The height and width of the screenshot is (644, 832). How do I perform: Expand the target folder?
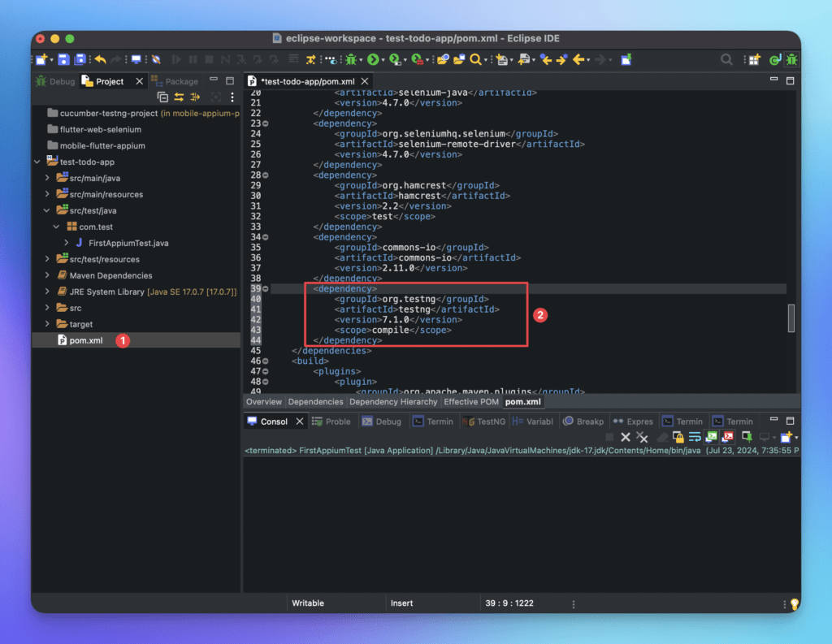coord(47,324)
